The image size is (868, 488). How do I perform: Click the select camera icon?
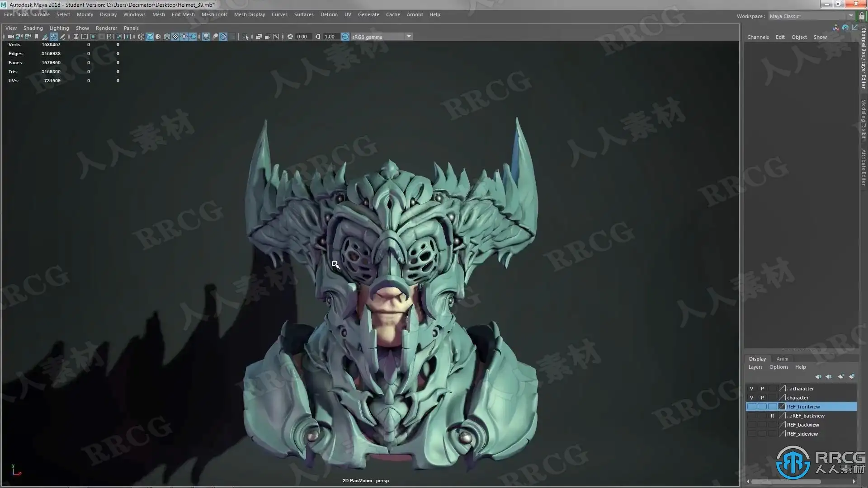click(10, 37)
